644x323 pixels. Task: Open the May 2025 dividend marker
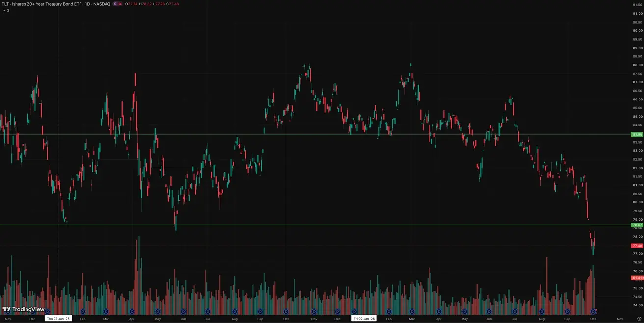[x=158, y=311]
